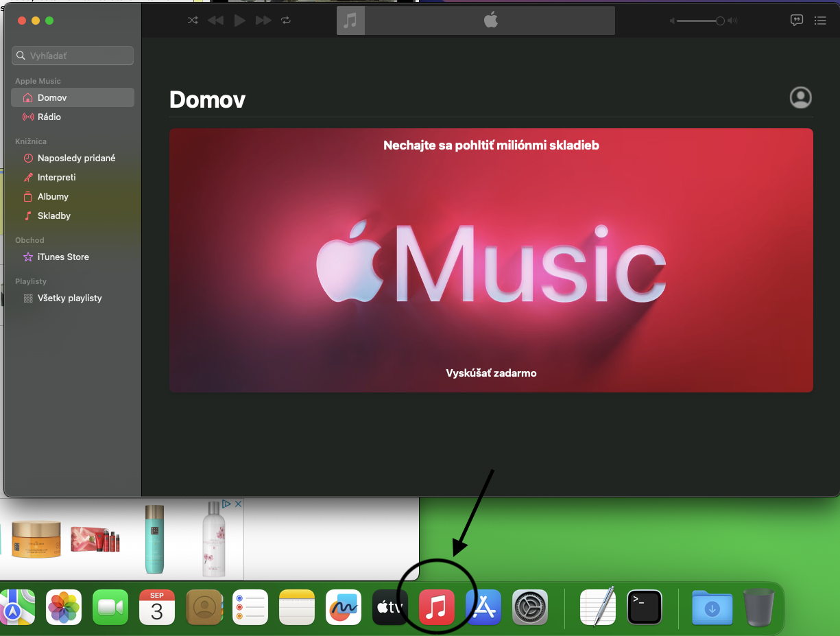Open the Downloads folder in the Dock

[712, 607]
